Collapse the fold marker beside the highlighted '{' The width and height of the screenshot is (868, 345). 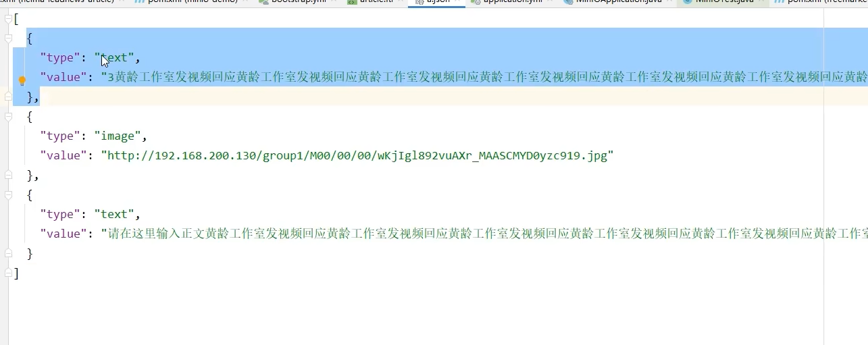(8, 38)
